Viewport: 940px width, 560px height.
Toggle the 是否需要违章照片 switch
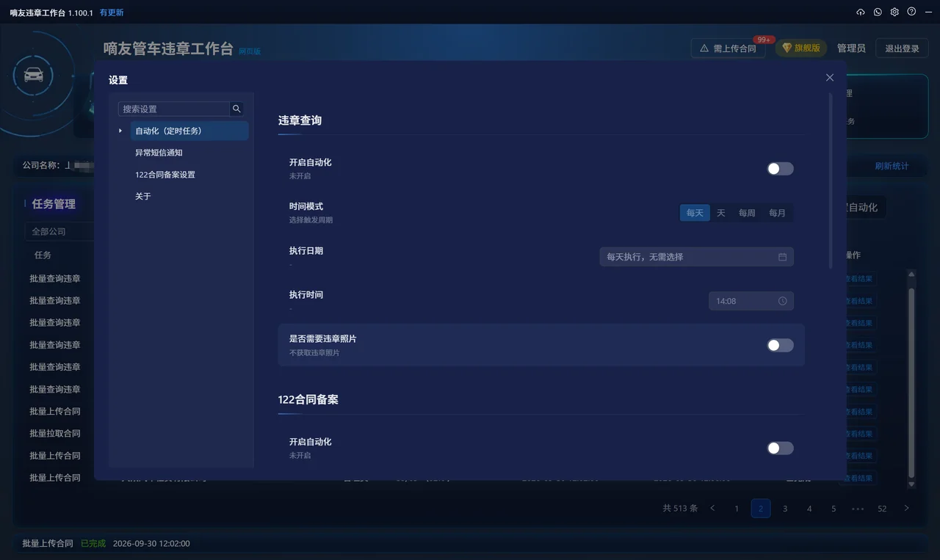pos(780,345)
